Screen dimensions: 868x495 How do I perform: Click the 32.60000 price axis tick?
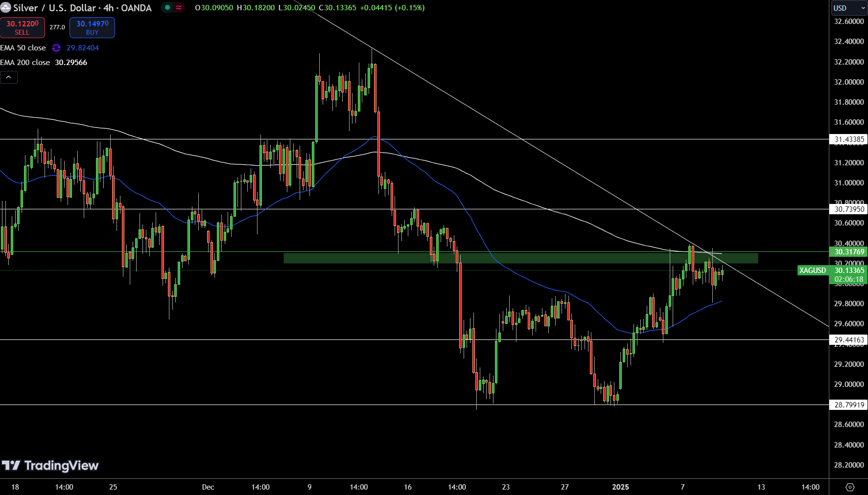(849, 22)
